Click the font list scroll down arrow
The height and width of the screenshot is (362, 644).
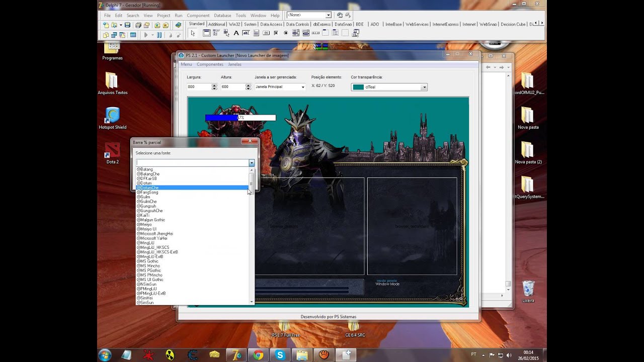click(252, 302)
